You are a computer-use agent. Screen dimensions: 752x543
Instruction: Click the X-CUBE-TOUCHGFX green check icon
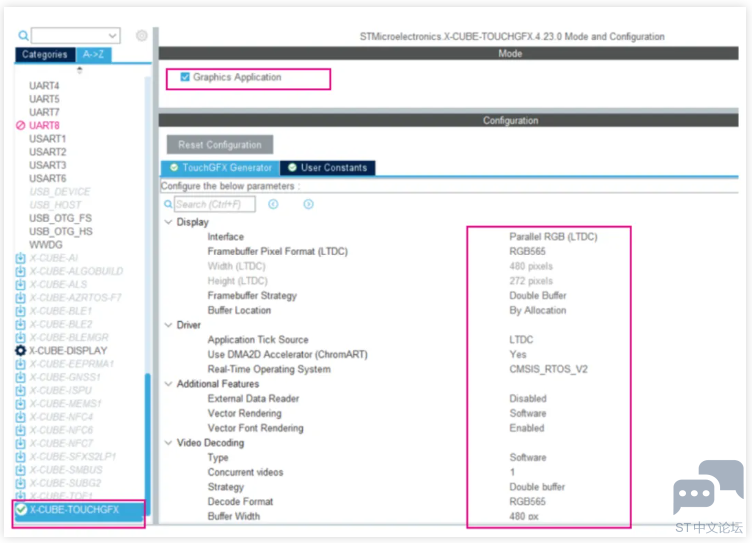pos(21,509)
